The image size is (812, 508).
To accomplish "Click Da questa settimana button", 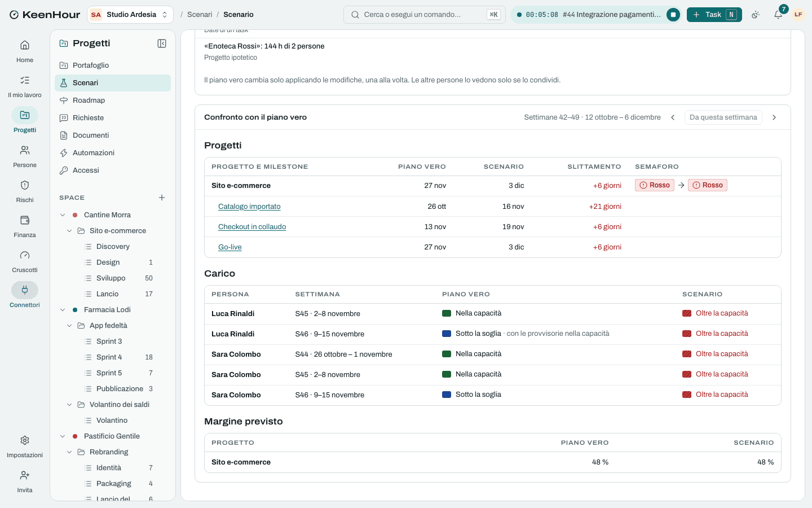I will (723, 117).
